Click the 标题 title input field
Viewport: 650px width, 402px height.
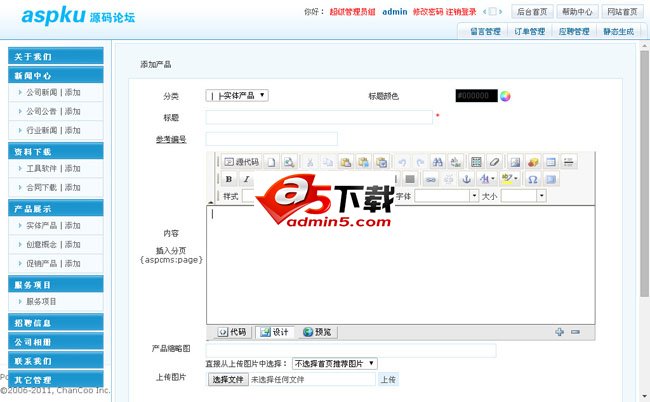319,117
